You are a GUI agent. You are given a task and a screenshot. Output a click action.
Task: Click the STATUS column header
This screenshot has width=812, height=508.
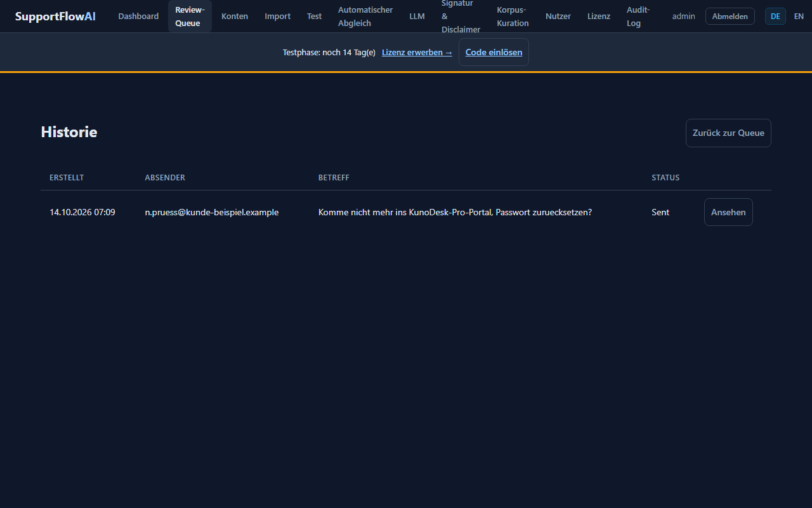click(665, 178)
